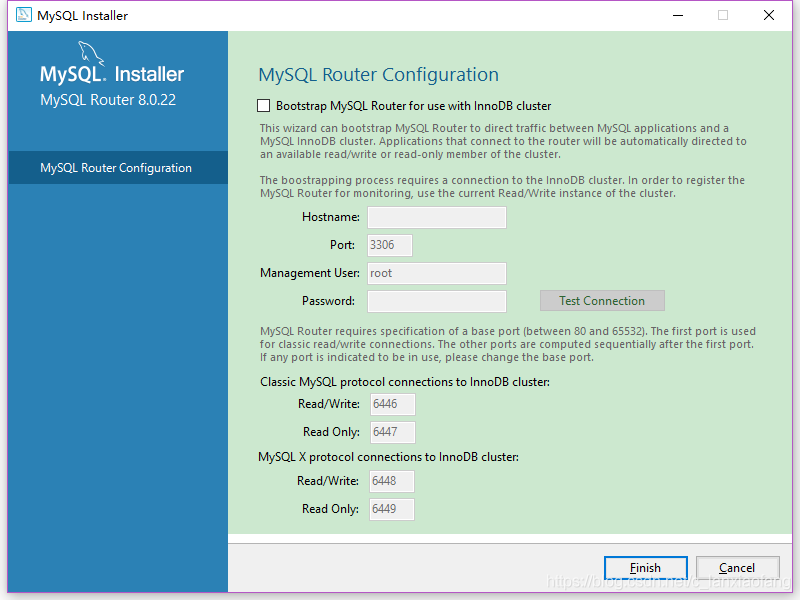Click the maximize window button

click(x=723, y=15)
